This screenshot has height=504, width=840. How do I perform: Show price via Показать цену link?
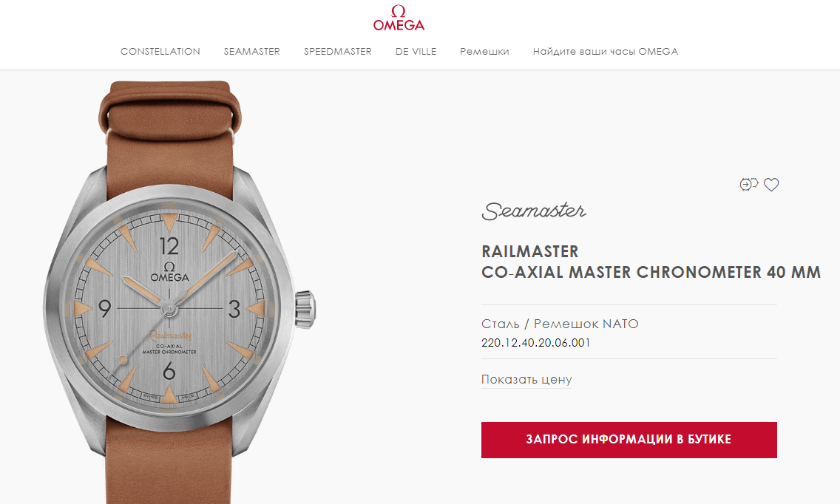pos(526,379)
